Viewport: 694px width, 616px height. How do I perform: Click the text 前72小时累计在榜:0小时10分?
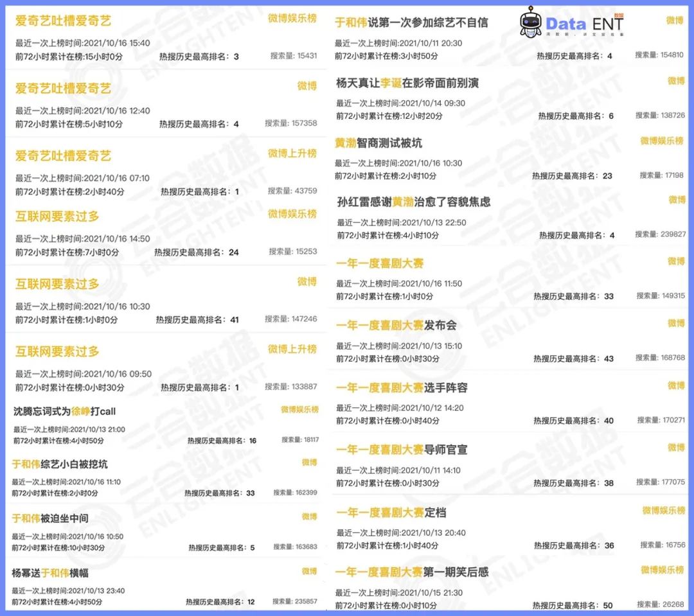click(386, 605)
